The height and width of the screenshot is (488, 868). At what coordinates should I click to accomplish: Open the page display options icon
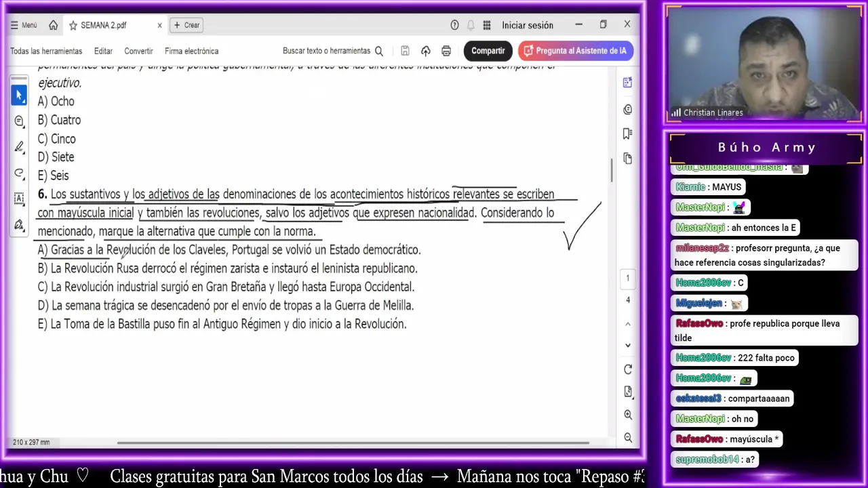click(627, 392)
